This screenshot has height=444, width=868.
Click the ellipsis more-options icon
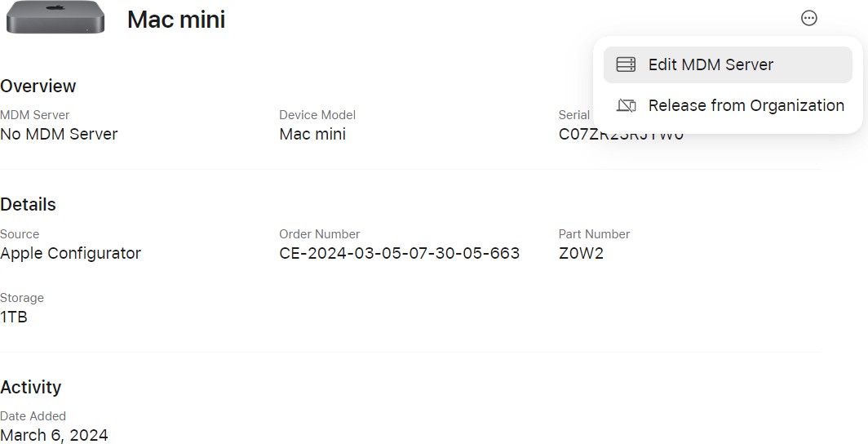click(808, 18)
